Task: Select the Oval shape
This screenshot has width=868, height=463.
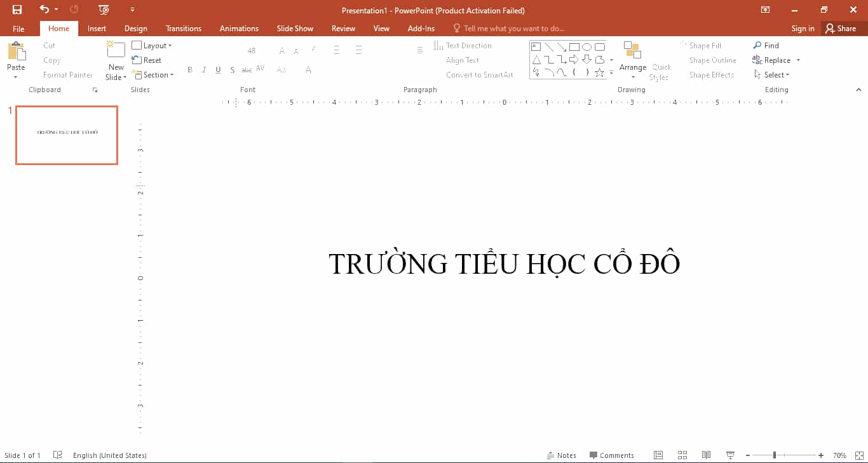Action: tap(587, 47)
